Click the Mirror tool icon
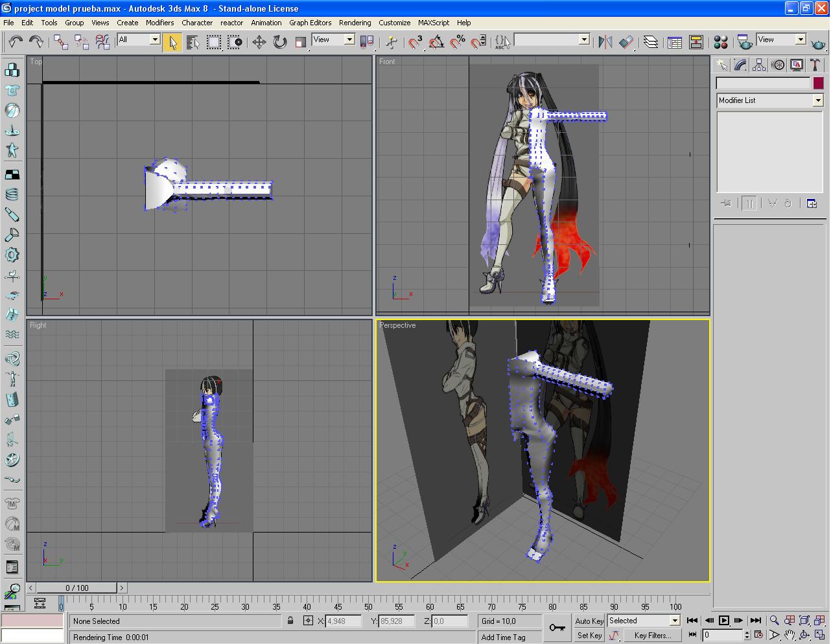The image size is (831, 644). tap(605, 42)
